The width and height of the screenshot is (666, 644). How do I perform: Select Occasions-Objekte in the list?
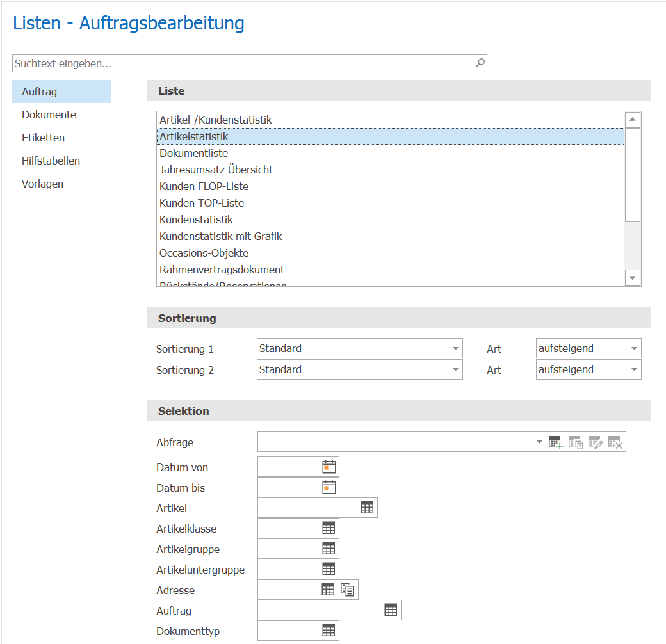(x=391, y=253)
